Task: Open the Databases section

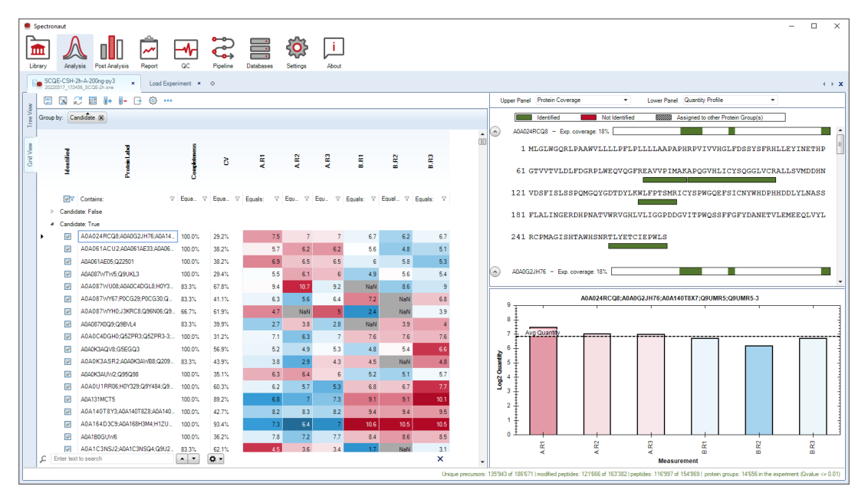Action: [x=260, y=53]
